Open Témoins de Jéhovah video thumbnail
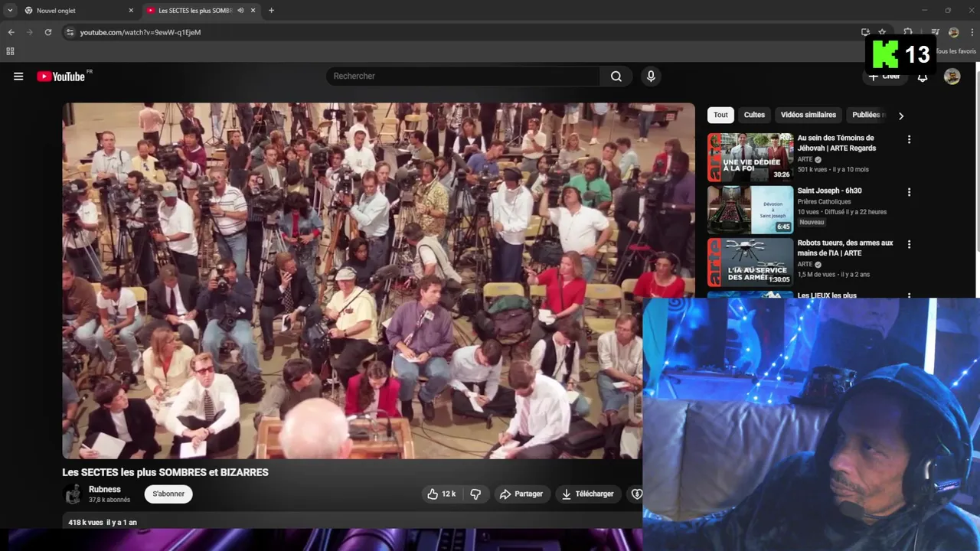980x551 pixels. coord(750,157)
